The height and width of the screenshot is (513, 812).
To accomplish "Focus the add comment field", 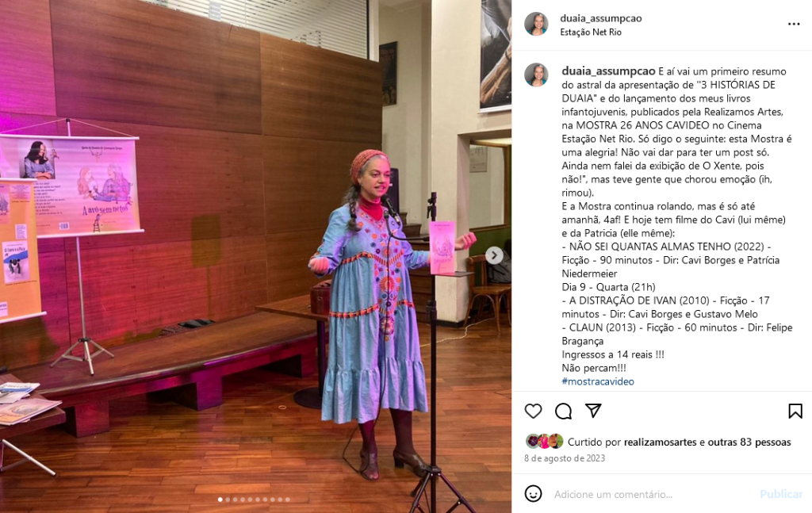I will point(653,494).
